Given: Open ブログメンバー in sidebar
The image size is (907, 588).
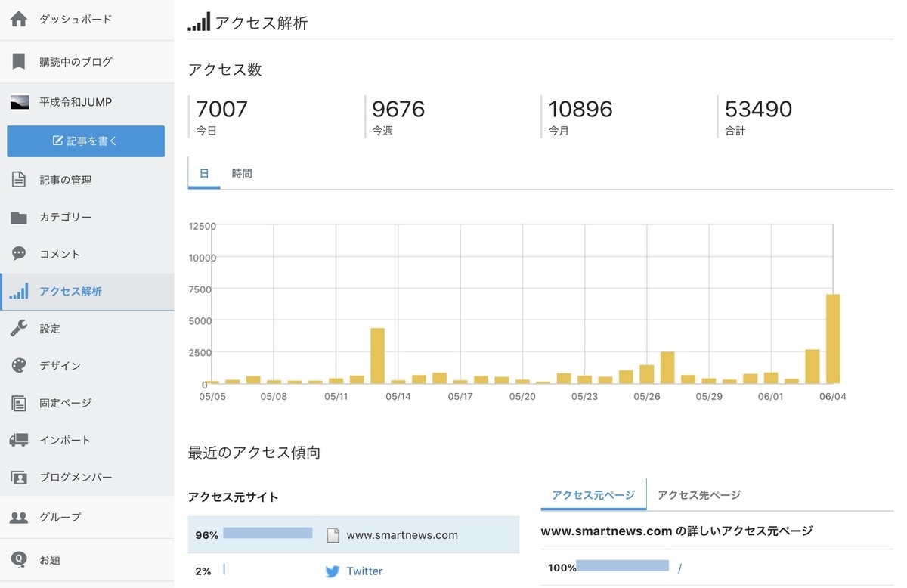Looking at the screenshot, I should tap(76, 478).
